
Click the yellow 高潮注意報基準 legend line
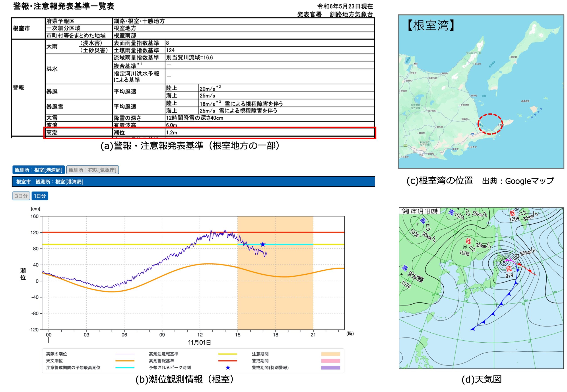click(228, 354)
